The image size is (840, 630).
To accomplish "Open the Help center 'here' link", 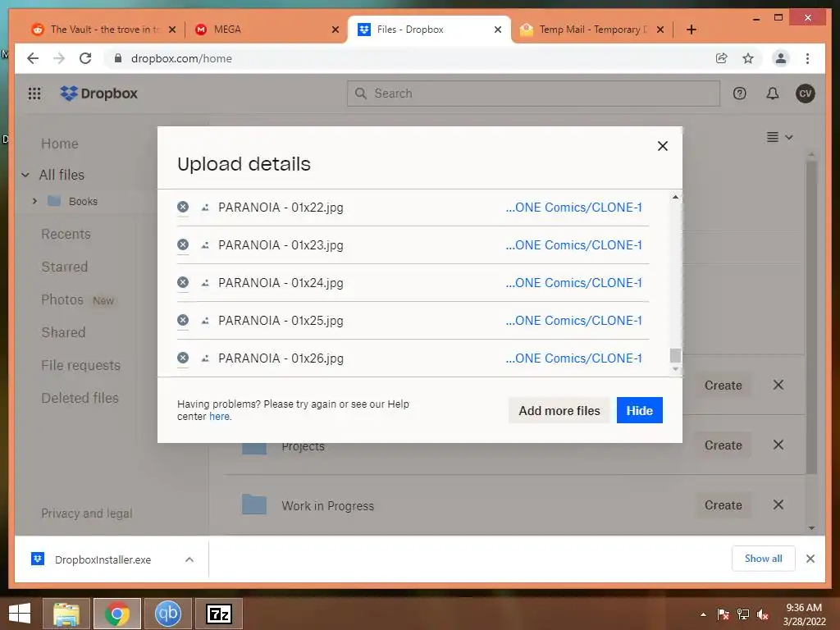I will pos(219,416).
